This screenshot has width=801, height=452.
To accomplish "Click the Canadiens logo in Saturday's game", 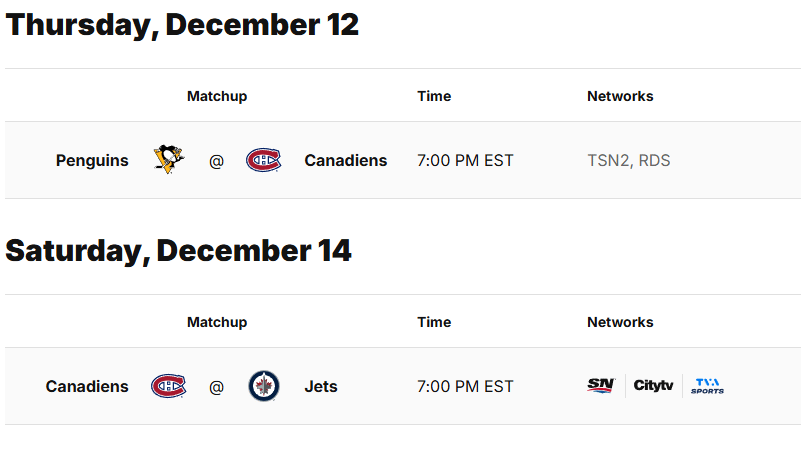I will [169, 386].
